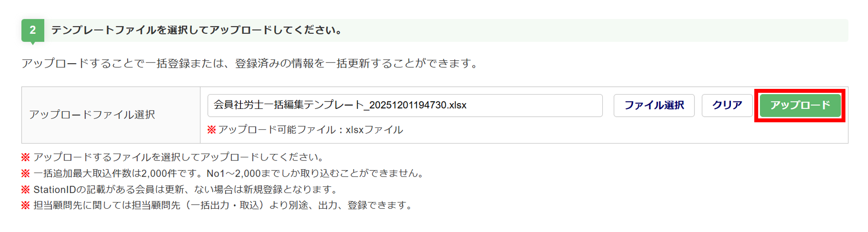Click ※ mark before 一括追加最大取込件数 note

click(x=26, y=173)
